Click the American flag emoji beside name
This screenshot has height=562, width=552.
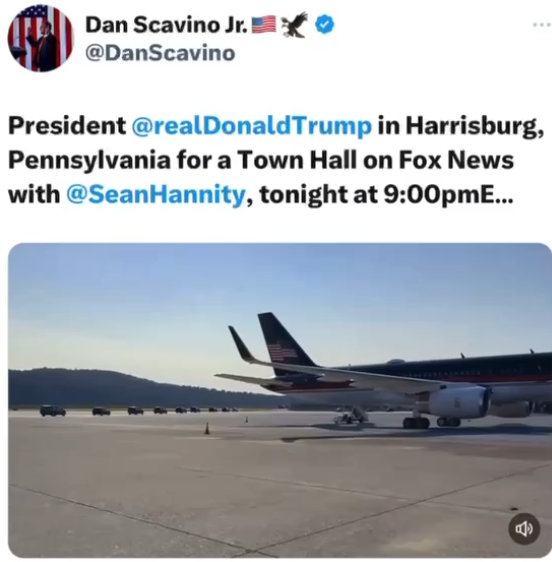264,25
